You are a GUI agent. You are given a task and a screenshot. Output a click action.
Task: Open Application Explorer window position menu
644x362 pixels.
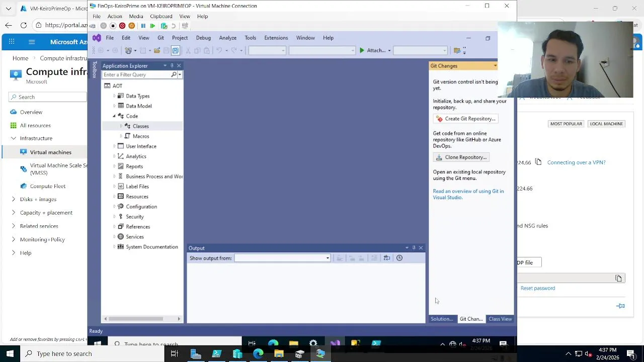(x=165, y=66)
